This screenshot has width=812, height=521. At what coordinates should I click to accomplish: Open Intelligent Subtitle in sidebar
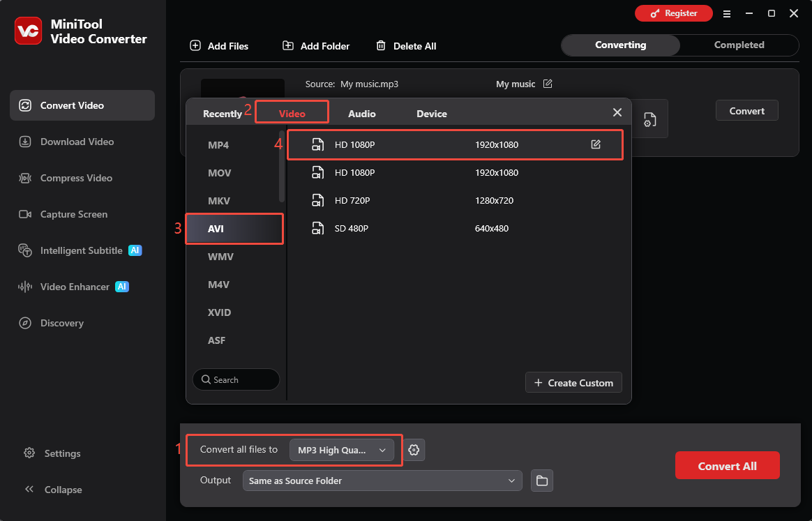click(82, 250)
